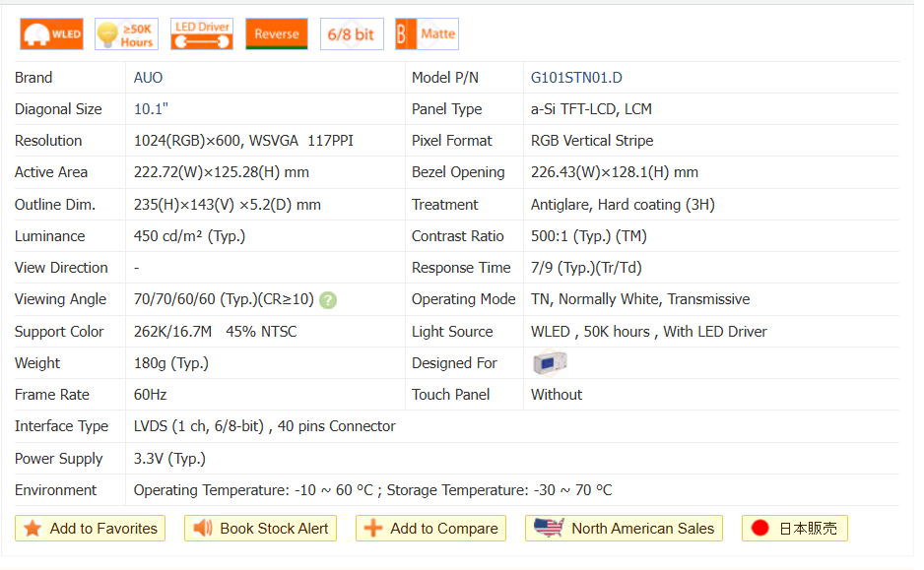The width and height of the screenshot is (924, 570).
Task: Open Book Stock Alert
Action: (x=261, y=529)
